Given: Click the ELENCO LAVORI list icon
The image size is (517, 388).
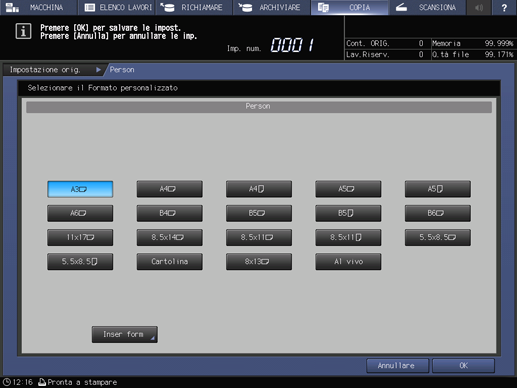Looking at the screenshot, I should click(90, 7).
